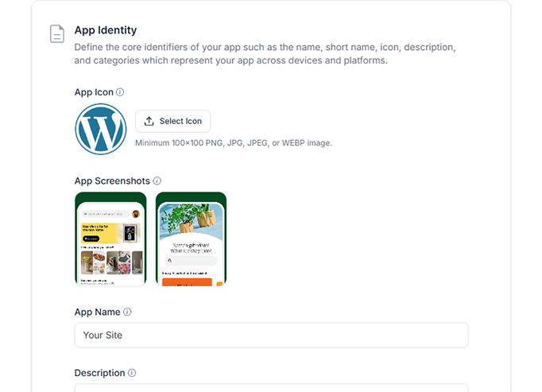The height and width of the screenshot is (392, 542).
Task: Click the yellow banner in first screenshot
Action: click(103, 231)
